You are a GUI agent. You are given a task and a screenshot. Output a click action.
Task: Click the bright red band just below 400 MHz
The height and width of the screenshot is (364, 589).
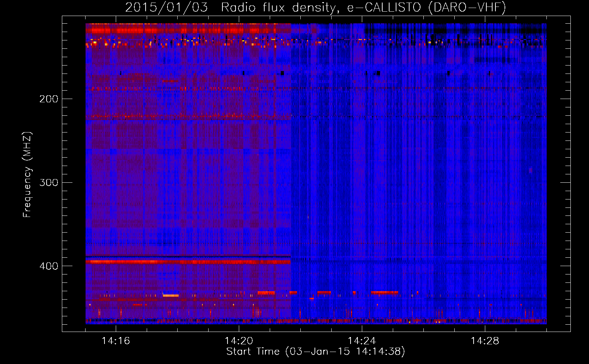pos(188,262)
